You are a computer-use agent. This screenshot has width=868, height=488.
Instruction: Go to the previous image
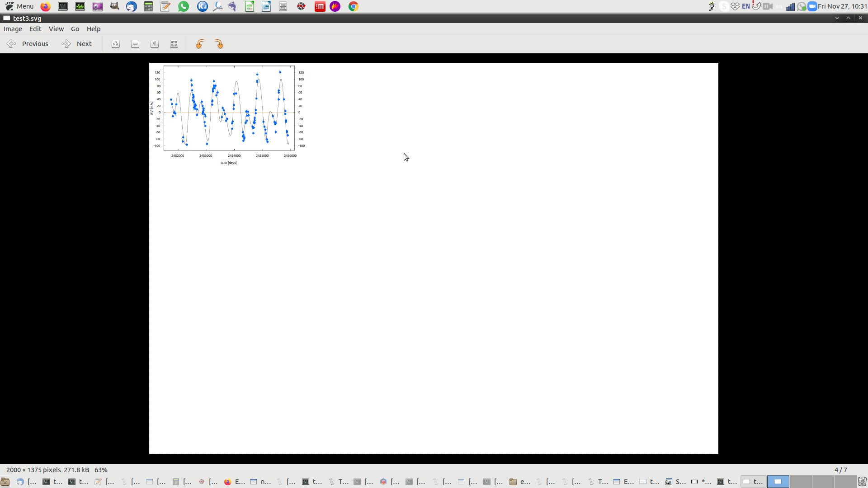click(x=27, y=44)
